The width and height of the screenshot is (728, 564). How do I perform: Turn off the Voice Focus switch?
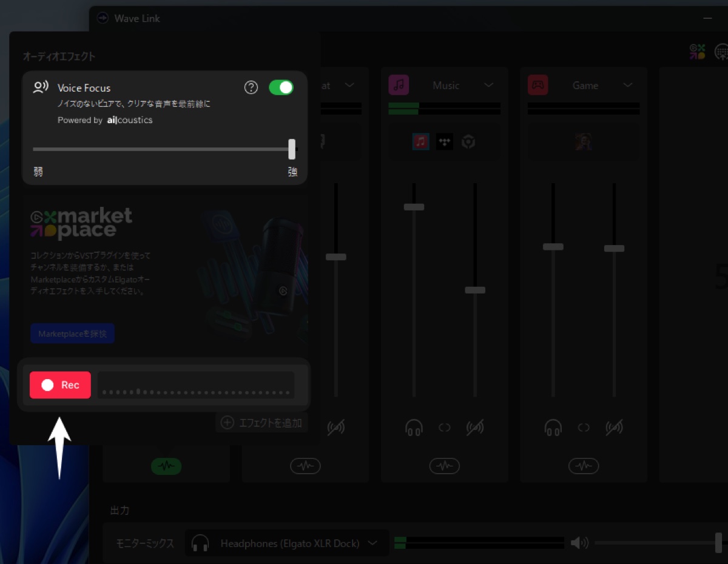(x=281, y=87)
